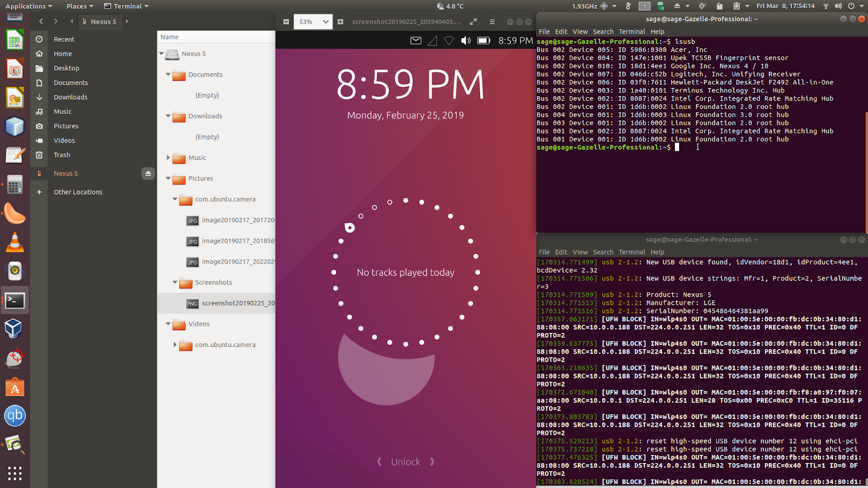Eject the Nexus 5 device from the sidebar
The image size is (868, 488).
148,173
